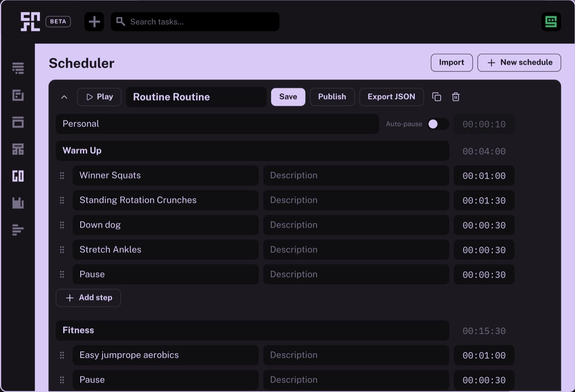
Task: Click Description field for Easy jumprope aerobics
Action: pos(356,355)
